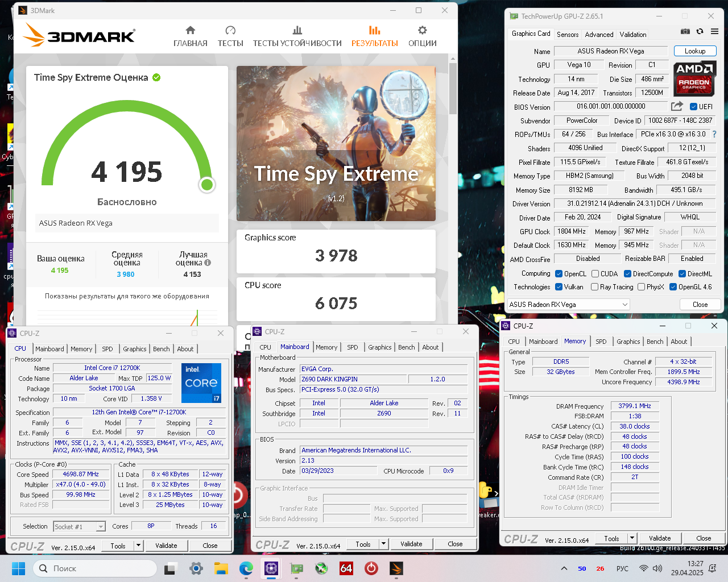Viewport: 728px width, 582px height.
Task: Click the taskbar search box Поиск
Action: (x=95, y=568)
